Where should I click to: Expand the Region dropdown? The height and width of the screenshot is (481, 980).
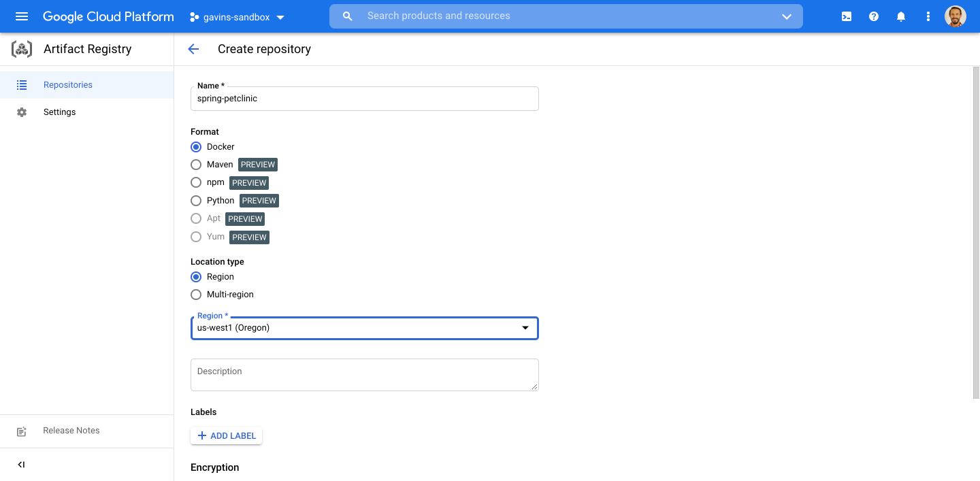tap(364, 328)
